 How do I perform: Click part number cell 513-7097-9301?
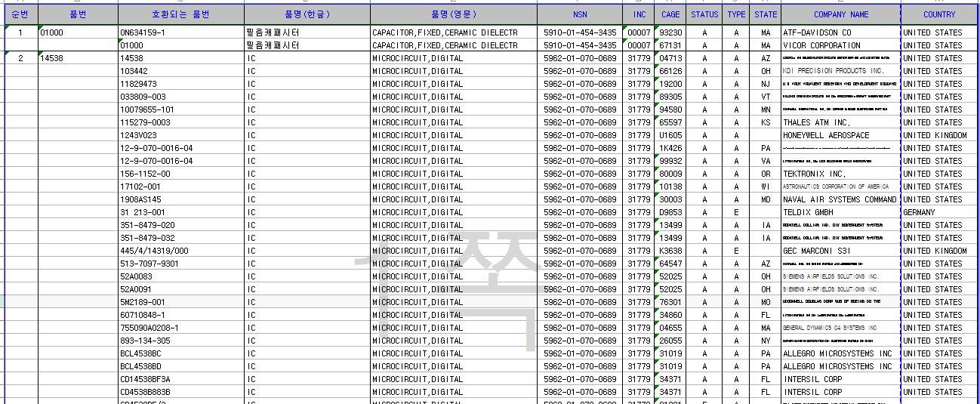181,264
